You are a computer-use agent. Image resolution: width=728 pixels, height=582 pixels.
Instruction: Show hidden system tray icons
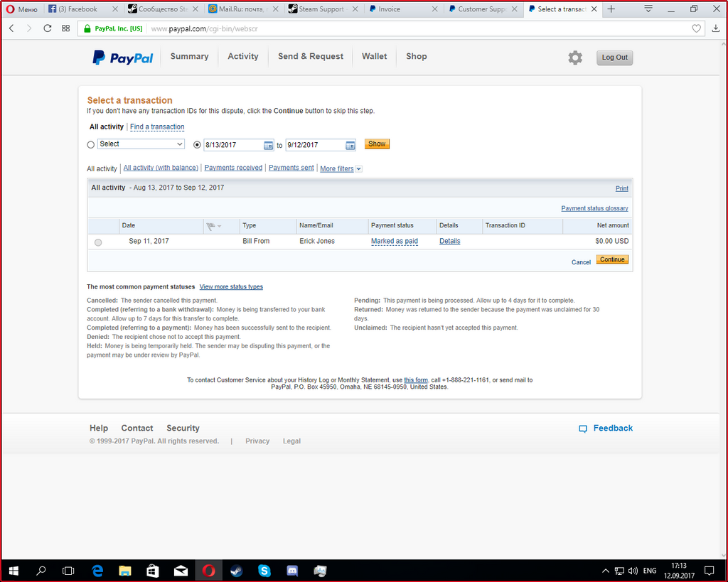click(x=606, y=571)
